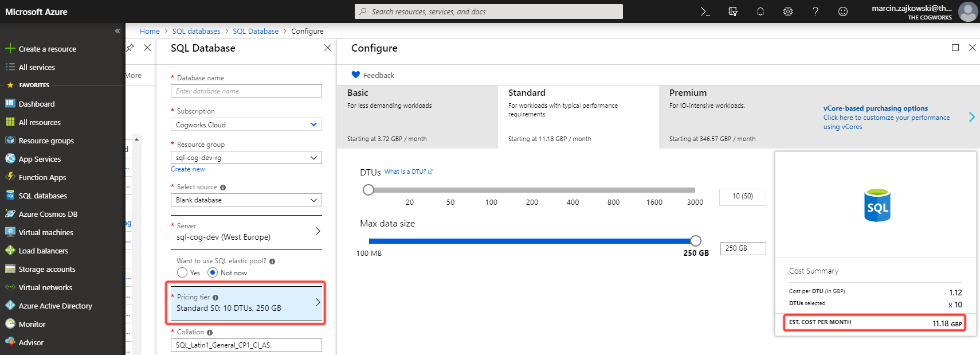Open the user account avatar menu
Screen dimensions: 980x355
point(968,11)
